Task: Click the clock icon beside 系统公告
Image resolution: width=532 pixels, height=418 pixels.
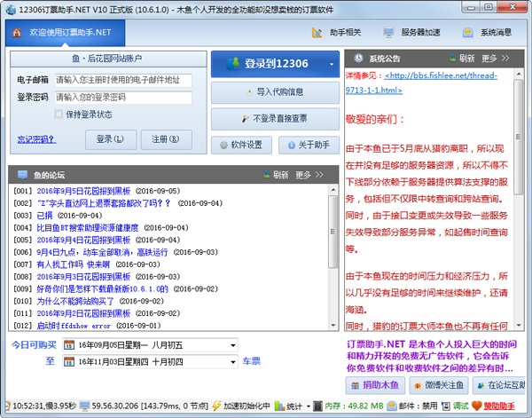Action: tap(358, 59)
